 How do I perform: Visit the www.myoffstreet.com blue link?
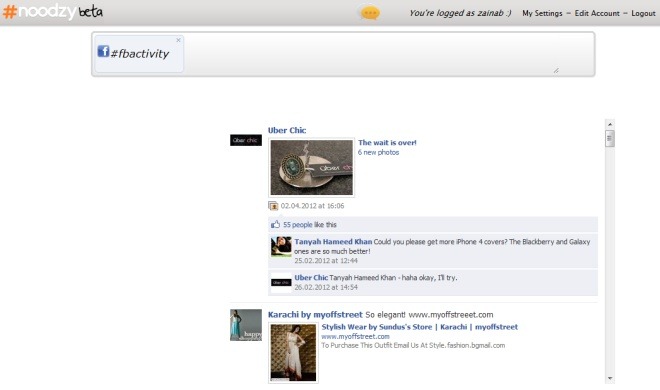click(355, 337)
